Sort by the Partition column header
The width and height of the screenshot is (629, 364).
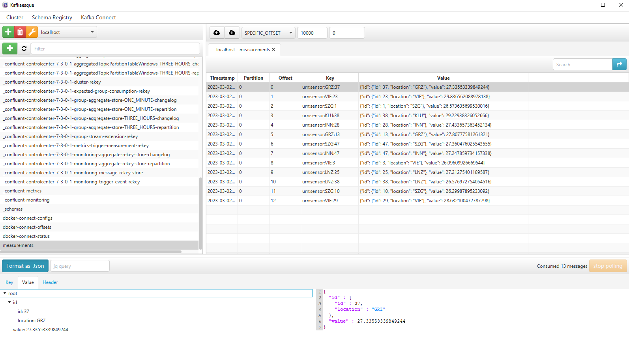(x=253, y=78)
